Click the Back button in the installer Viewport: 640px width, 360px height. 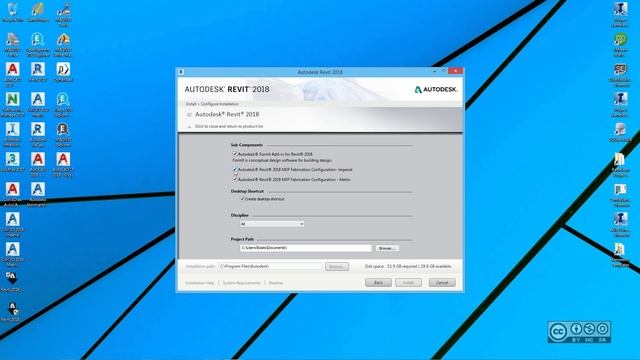pyautogui.click(x=378, y=282)
